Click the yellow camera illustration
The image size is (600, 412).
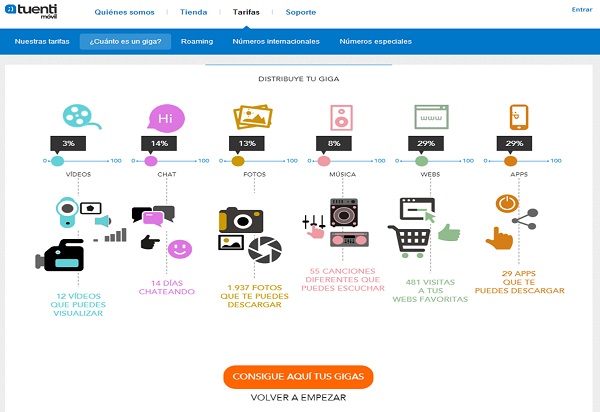pos(241,220)
